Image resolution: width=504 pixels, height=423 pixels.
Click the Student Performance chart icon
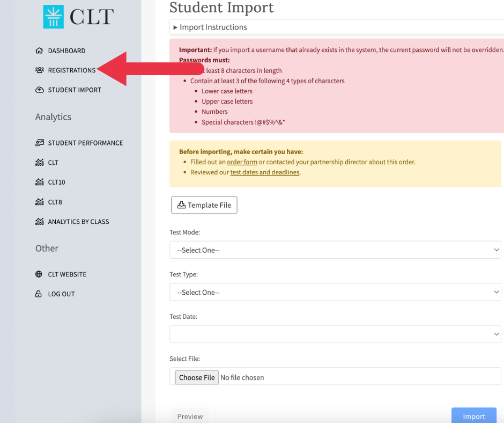(39, 143)
